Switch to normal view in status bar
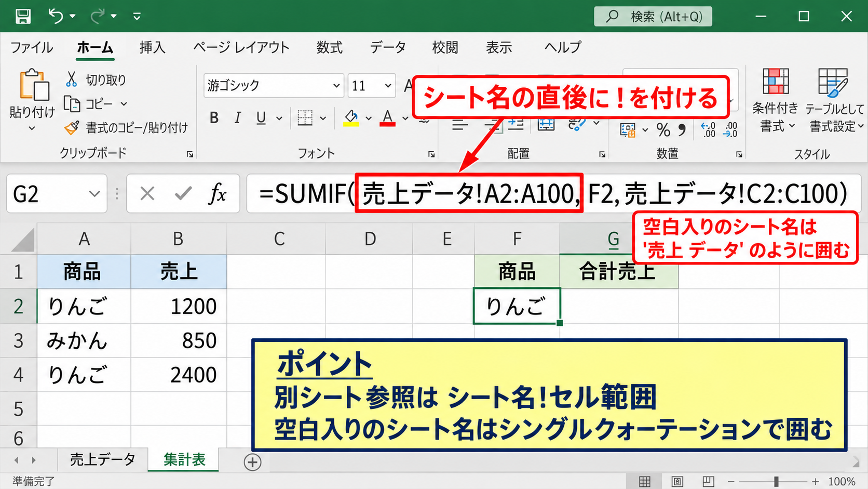This screenshot has width=868, height=489. click(x=644, y=481)
